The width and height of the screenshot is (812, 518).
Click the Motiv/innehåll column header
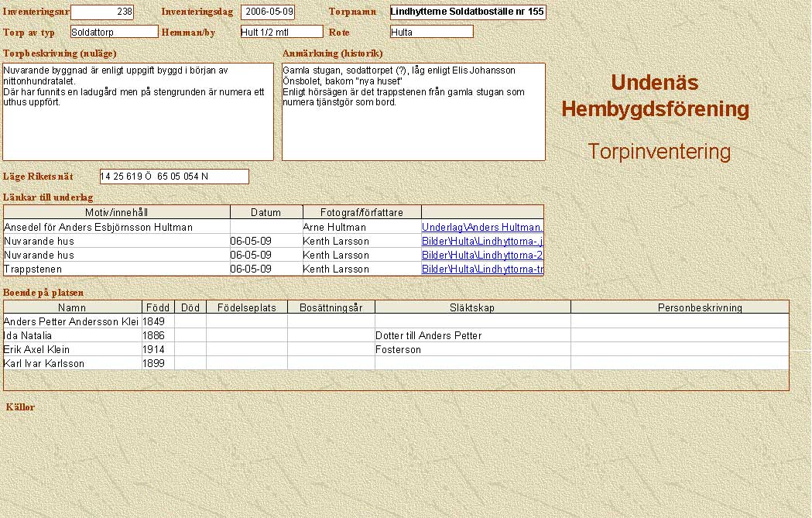[117, 212]
